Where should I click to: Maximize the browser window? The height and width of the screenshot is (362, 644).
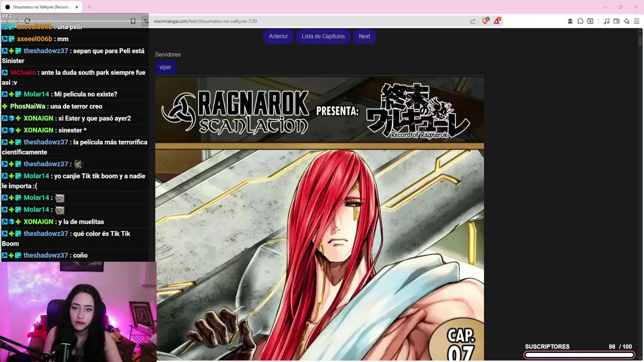pyautogui.click(x=621, y=7)
